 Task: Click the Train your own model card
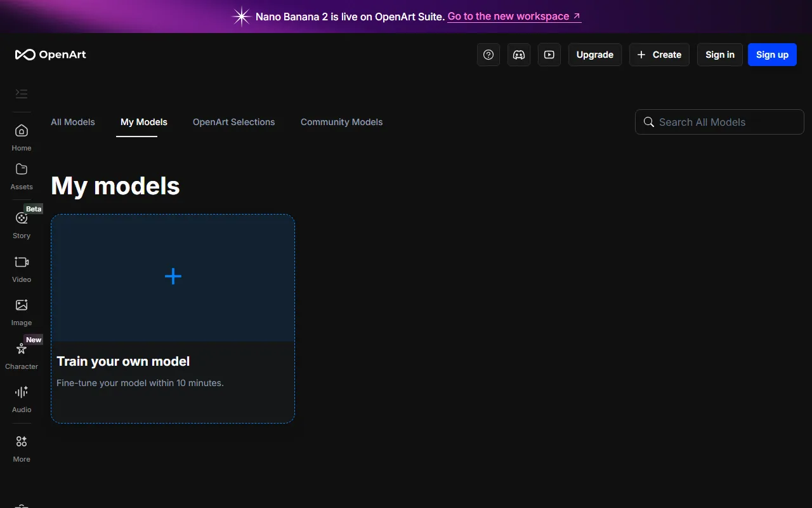click(x=173, y=317)
